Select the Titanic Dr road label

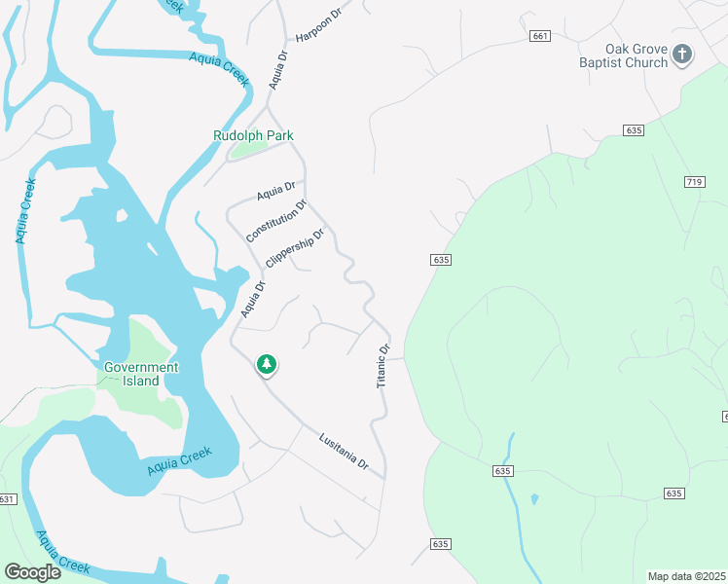[x=383, y=366]
